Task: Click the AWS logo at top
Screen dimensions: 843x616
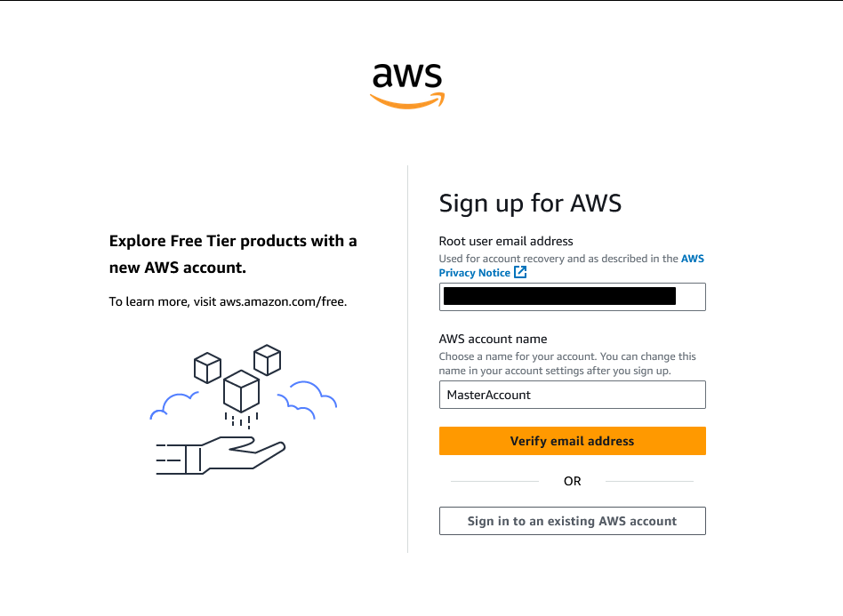Action: [407, 86]
